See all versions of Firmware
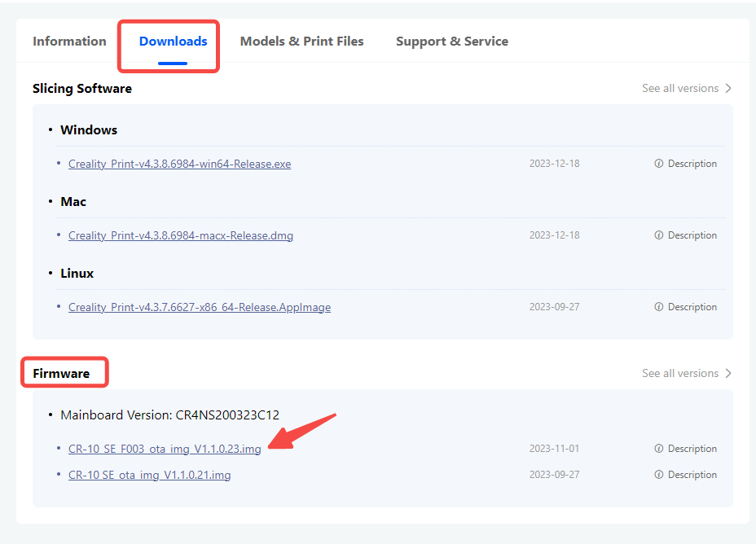Screen dimensions: 756x544 tap(680, 374)
